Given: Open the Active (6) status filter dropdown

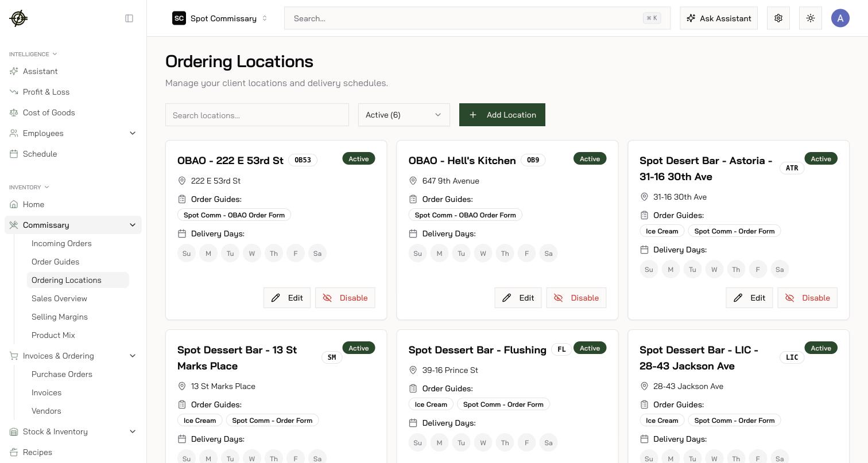Looking at the screenshot, I should (x=404, y=115).
